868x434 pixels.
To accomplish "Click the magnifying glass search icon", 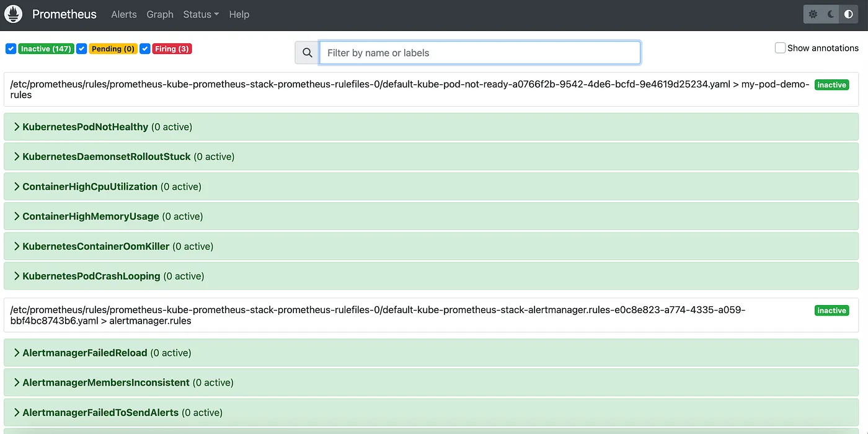I will (x=307, y=53).
